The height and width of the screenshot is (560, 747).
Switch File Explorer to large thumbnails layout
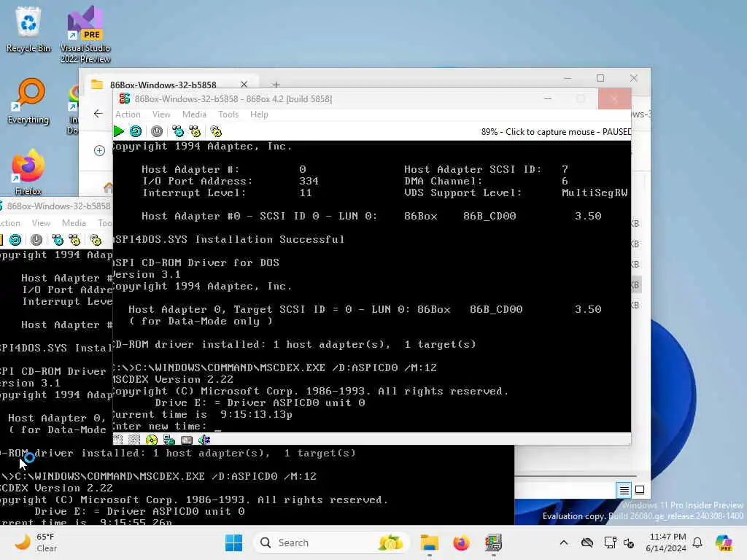click(640, 489)
